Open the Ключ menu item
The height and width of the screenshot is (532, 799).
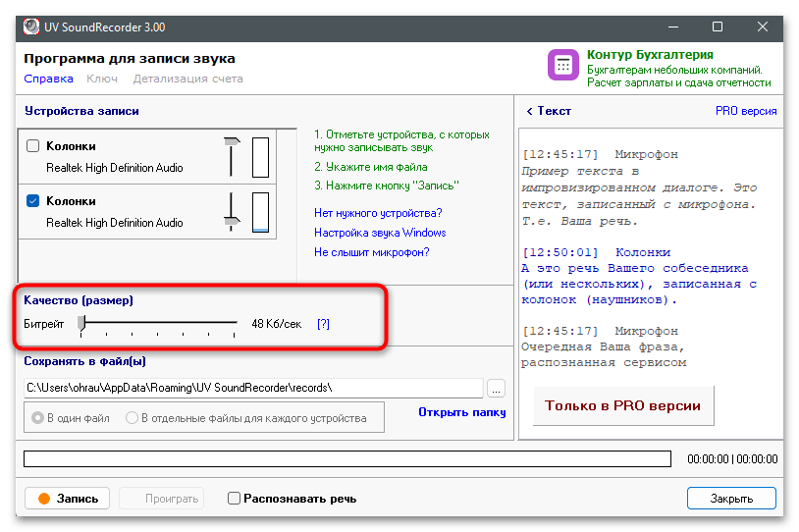pos(102,79)
